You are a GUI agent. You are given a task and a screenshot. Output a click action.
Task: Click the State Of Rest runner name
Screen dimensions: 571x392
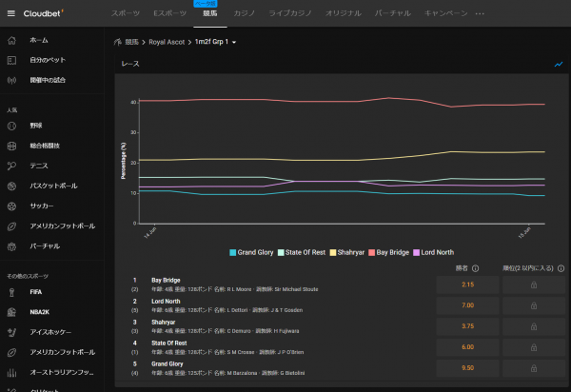tap(169, 343)
